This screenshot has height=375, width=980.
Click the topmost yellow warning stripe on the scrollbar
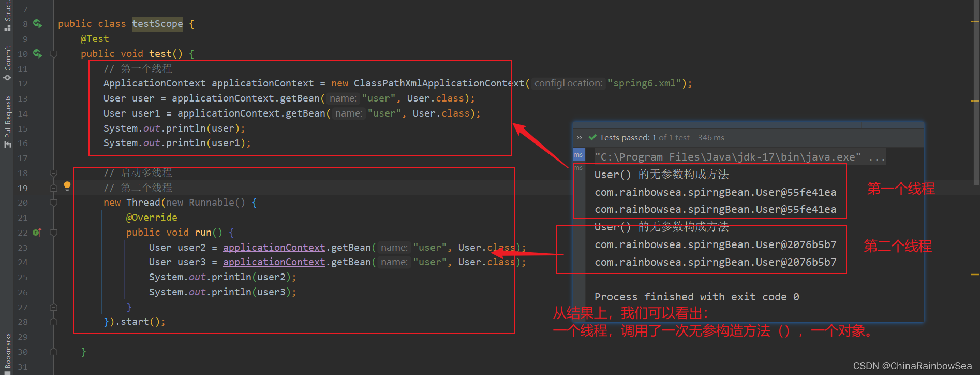975,21
